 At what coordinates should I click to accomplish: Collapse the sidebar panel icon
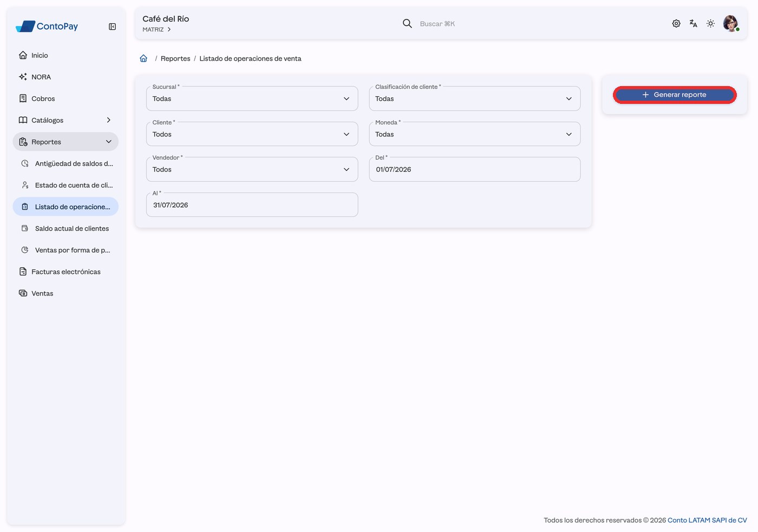(x=112, y=27)
